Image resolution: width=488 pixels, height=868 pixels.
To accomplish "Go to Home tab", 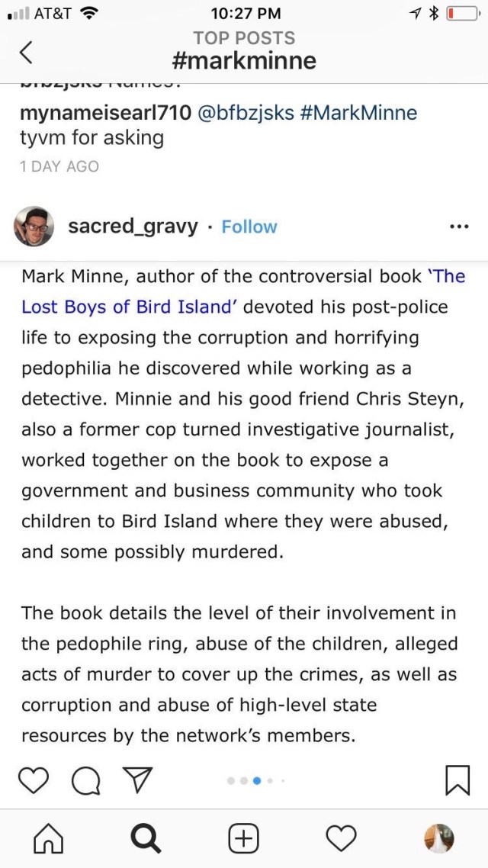I will pos(48,839).
